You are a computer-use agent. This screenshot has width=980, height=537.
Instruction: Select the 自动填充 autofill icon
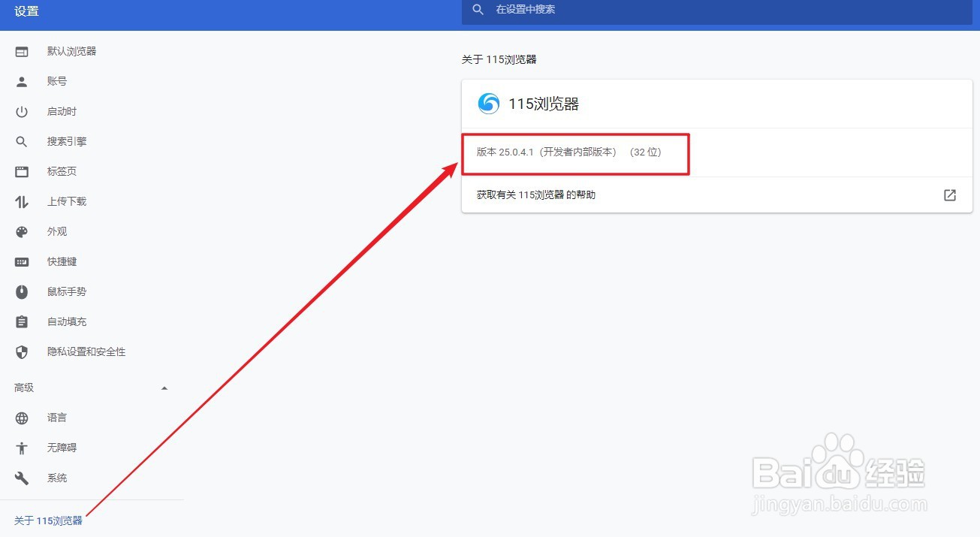[x=21, y=321]
